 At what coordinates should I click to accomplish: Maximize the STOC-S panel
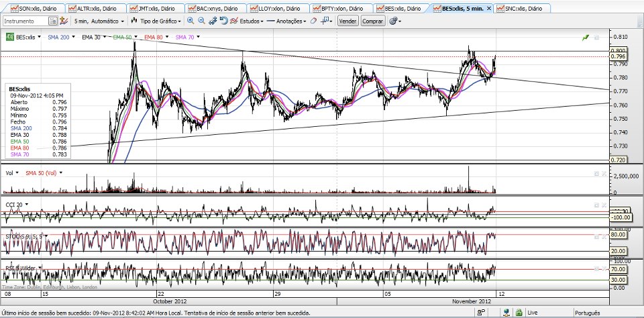click(596, 236)
